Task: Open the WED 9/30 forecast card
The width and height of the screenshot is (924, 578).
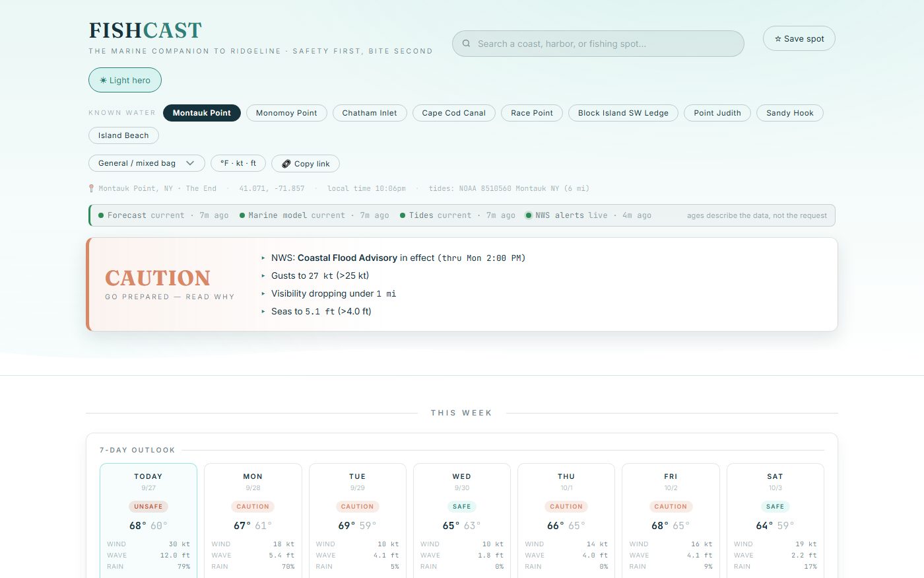Action: pos(462,521)
